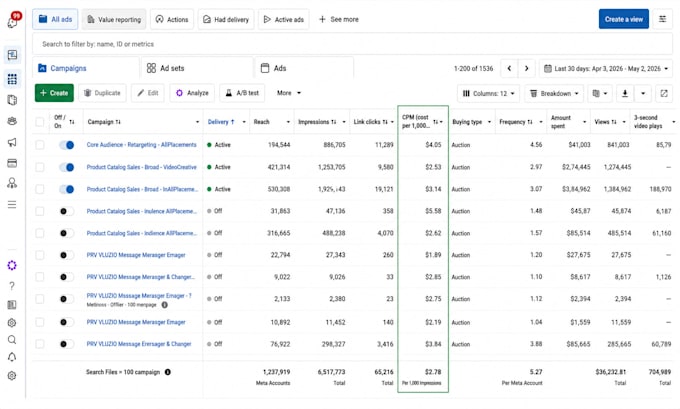
Task: Open the audiences icon in the sidebar
Action: (x=12, y=121)
